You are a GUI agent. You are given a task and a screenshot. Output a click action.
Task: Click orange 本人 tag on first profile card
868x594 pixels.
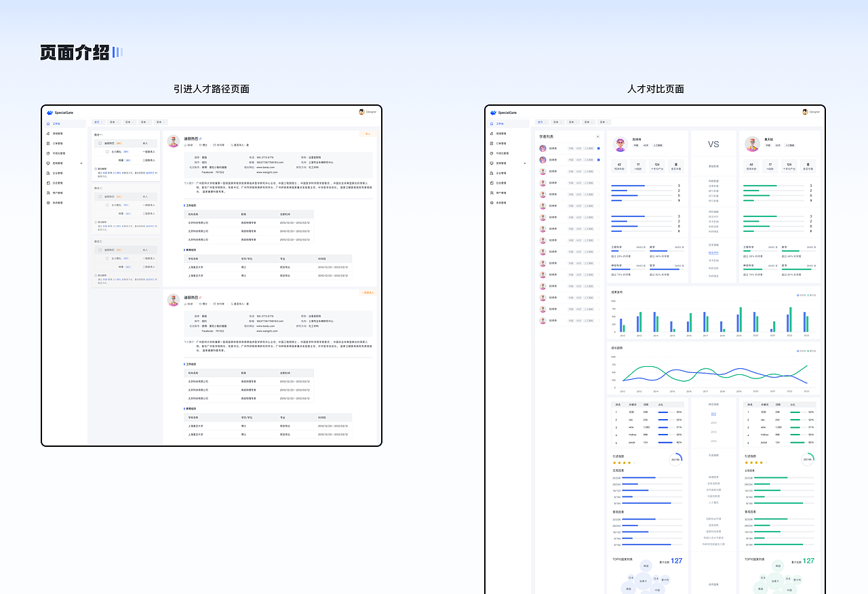[368, 134]
